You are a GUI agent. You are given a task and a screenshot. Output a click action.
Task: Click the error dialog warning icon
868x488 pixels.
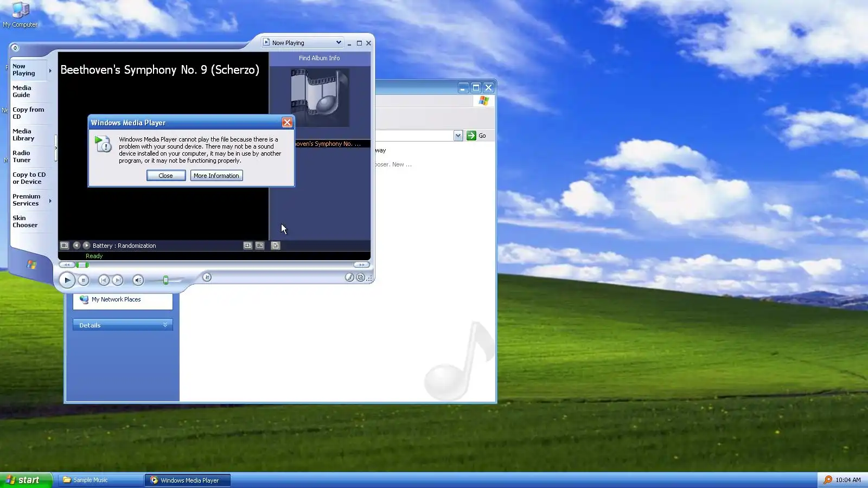click(103, 144)
